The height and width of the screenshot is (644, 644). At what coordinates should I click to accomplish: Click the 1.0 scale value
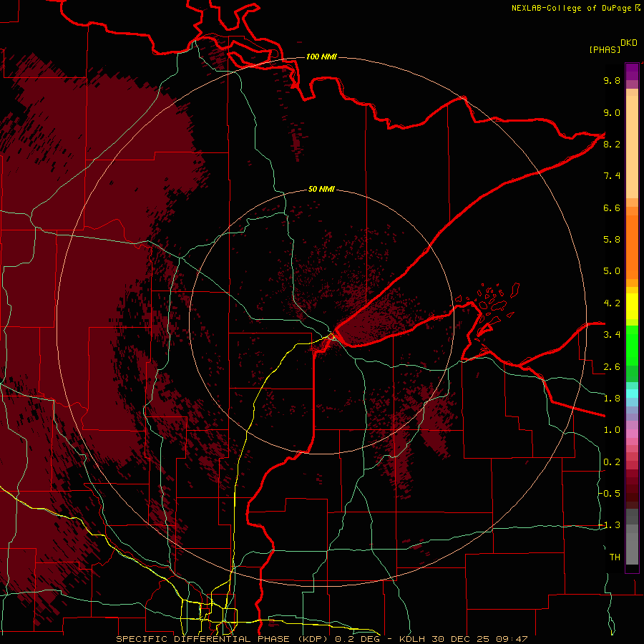point(612,430)
